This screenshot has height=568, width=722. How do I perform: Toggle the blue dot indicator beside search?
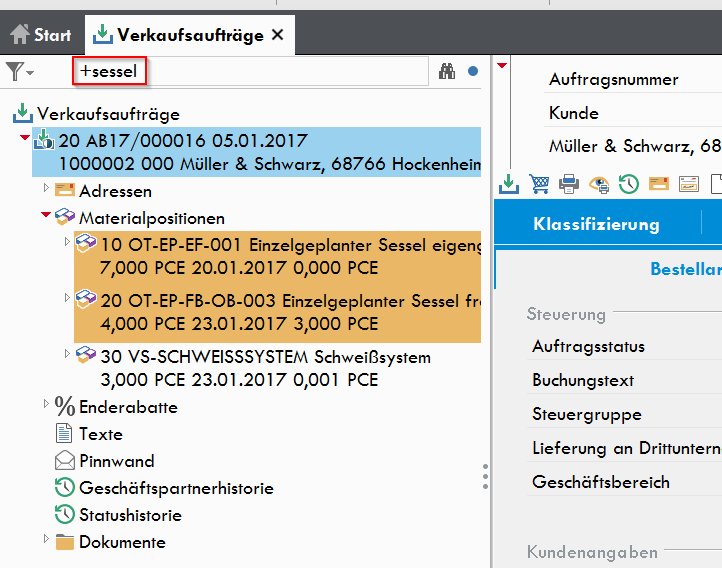[x=473, y=71]
